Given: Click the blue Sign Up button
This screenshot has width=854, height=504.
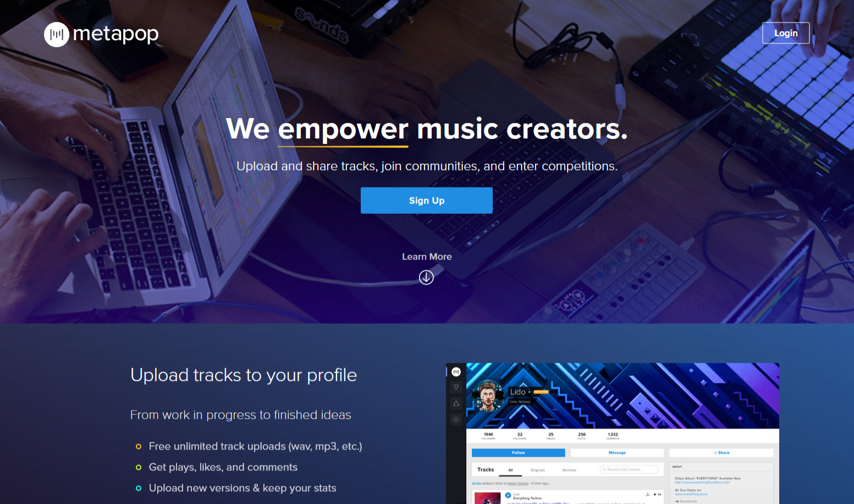Looking at the screenshot, I should pos(427,201).
